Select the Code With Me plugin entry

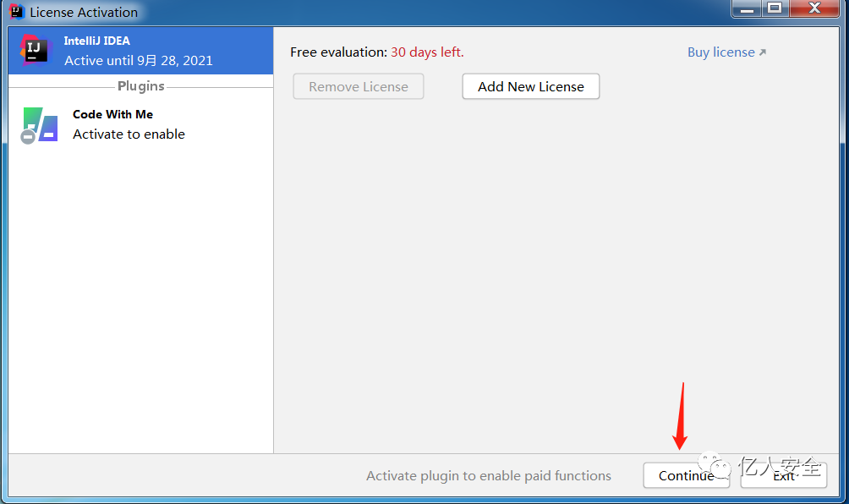click(140, 124)
